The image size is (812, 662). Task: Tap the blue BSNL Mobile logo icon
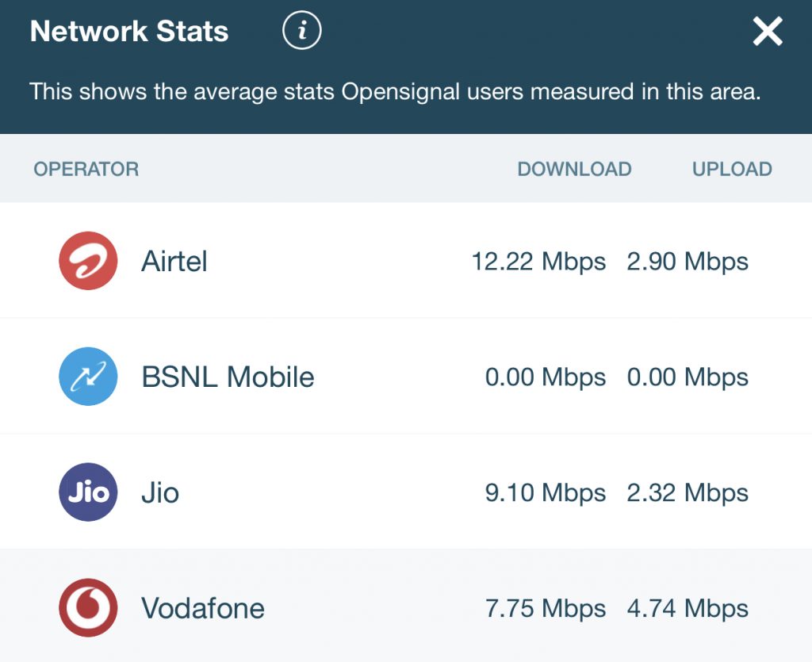(88, 377)
